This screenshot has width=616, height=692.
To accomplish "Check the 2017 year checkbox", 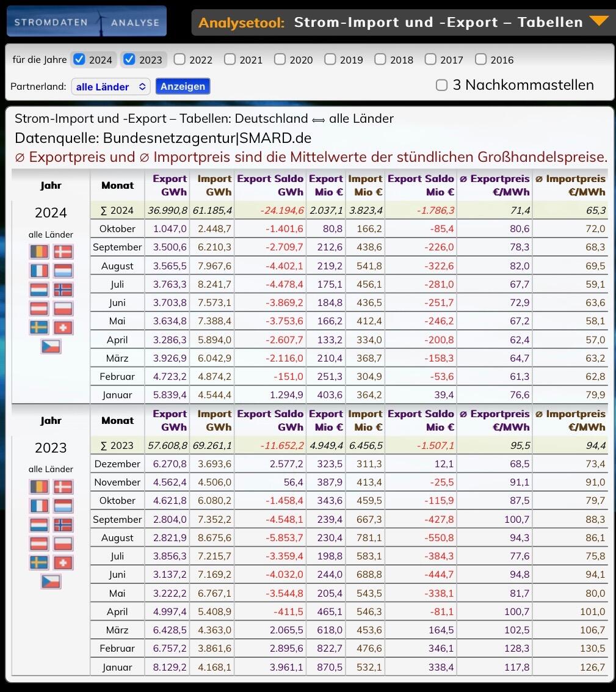I will 430,59.
